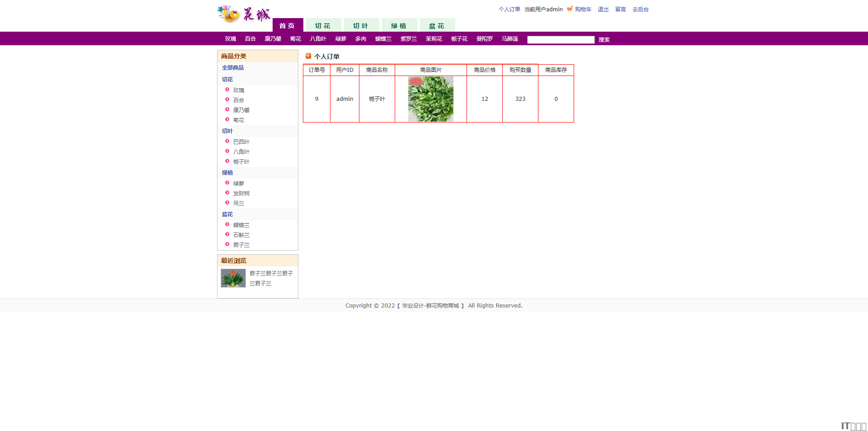Viewport: 868px width, 431px height.
Task: Click the 退出 logout link
Action: [603, 9]
